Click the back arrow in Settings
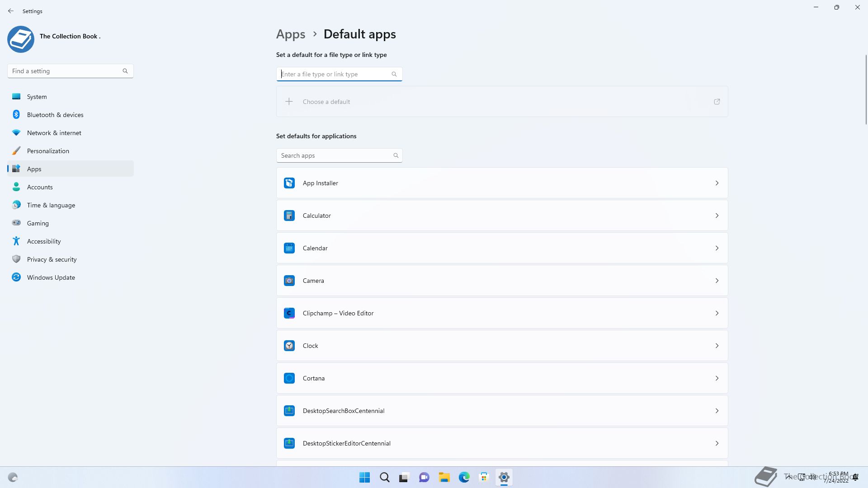 pos(11,11)
